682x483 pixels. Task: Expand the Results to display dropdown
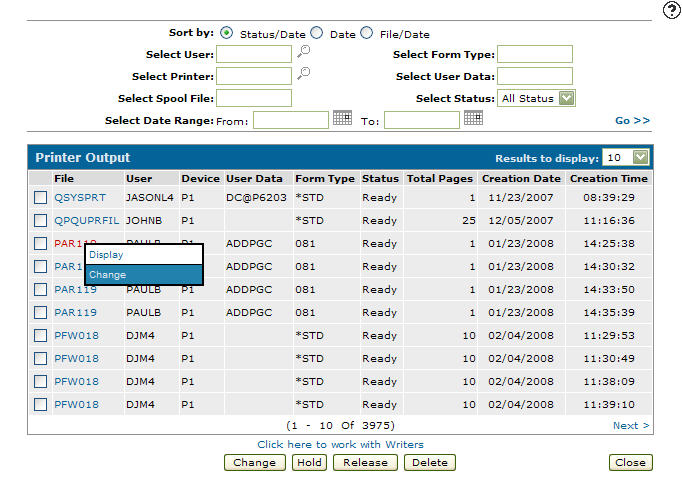(641, 157)
